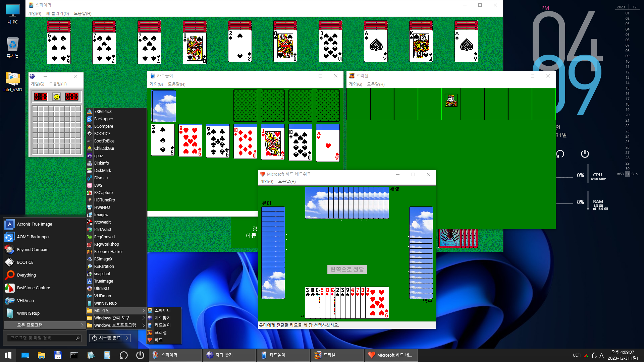Select 지뢰찾기 from the games submenu

click(164, 318)
